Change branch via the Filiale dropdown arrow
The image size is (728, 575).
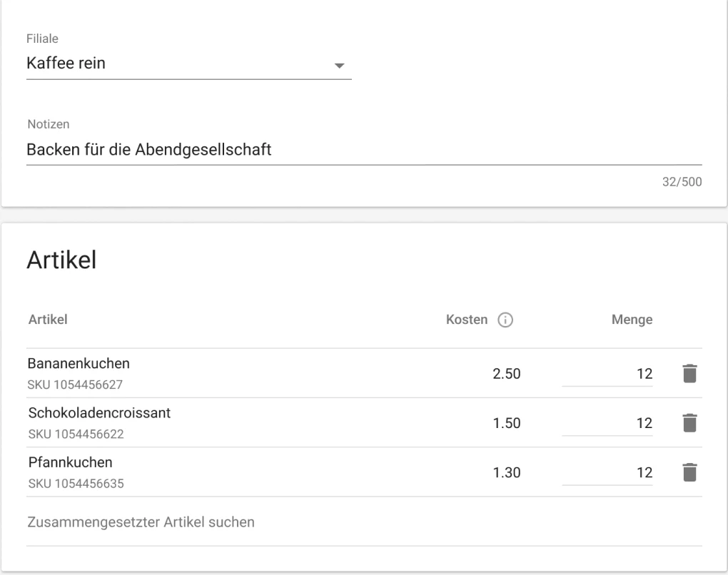click(x=341, y=65)
